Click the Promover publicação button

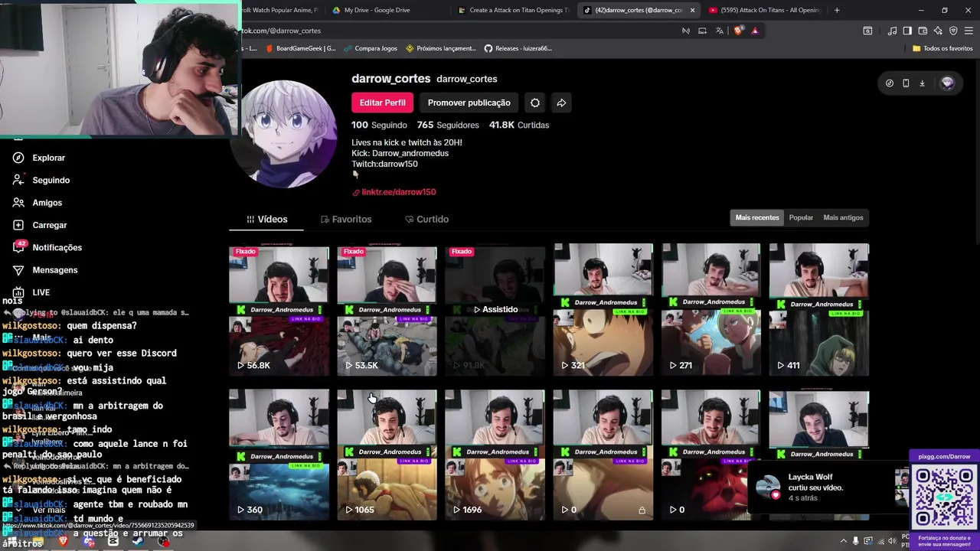pyautogui.click(x=469, y=103)
